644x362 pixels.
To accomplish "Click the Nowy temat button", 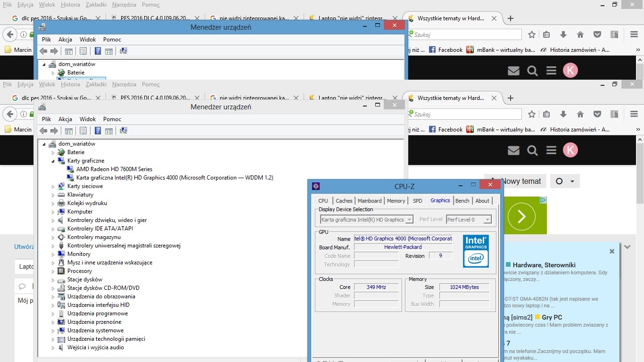I will (x=515, y=181).
